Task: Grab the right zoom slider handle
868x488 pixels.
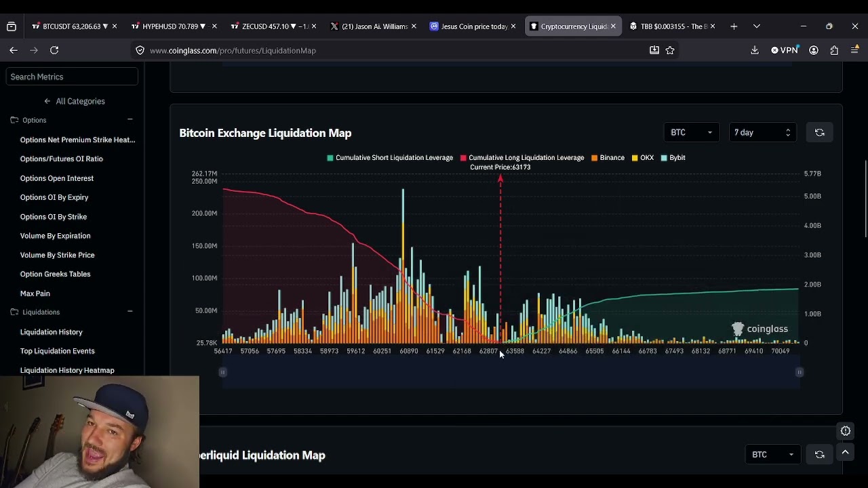Action: 800,372
